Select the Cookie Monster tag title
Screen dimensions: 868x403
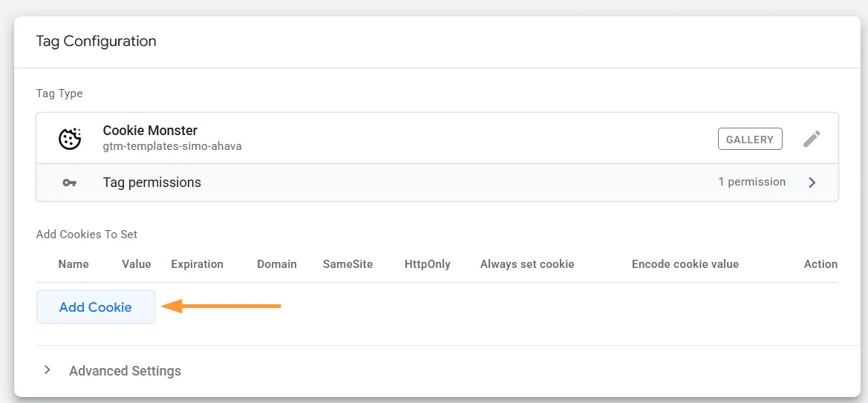[x=150, y=131]
